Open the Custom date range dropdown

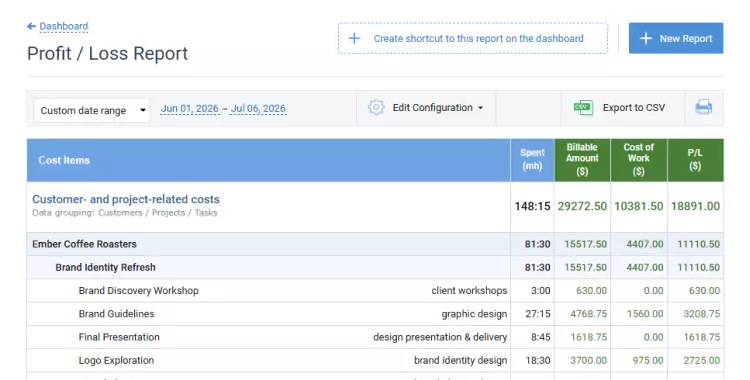pyautogui.click(x=92, y=111)
